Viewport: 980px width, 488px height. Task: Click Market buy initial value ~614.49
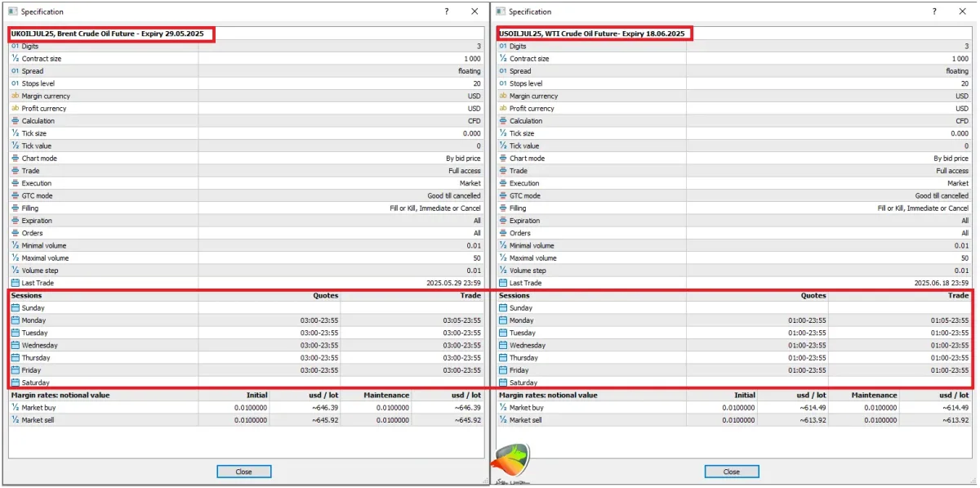click(813, 407)
